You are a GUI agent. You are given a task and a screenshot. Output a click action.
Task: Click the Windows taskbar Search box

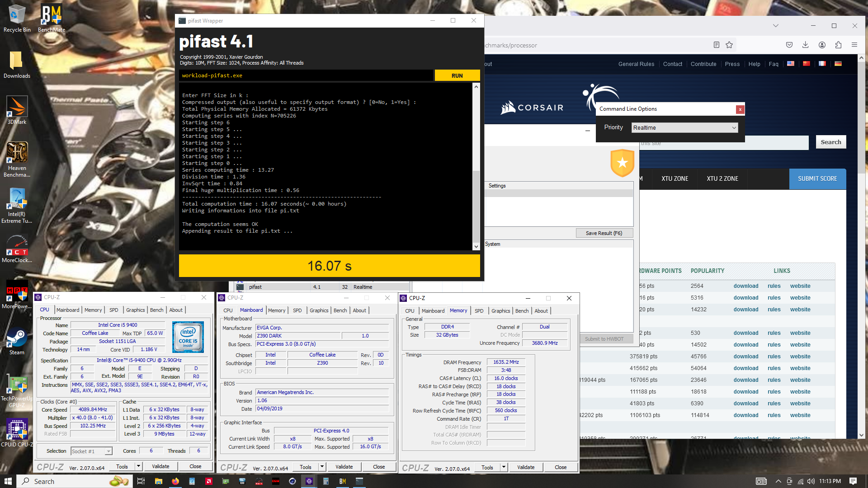coord(75,481)
